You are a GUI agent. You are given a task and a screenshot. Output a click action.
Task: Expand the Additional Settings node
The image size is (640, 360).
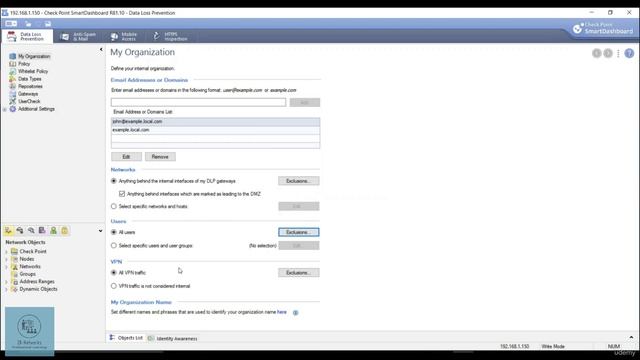[x=5, y=109]
